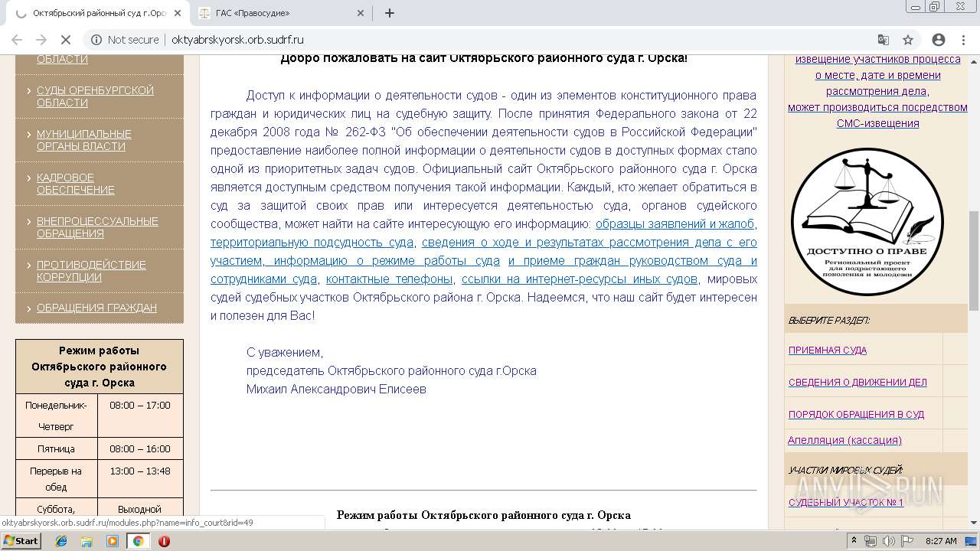Open СУДЕБНЫЙ УЧАСТОК № 1 link
This screenshot has width=980, height=551.
[x=846, y=502]
